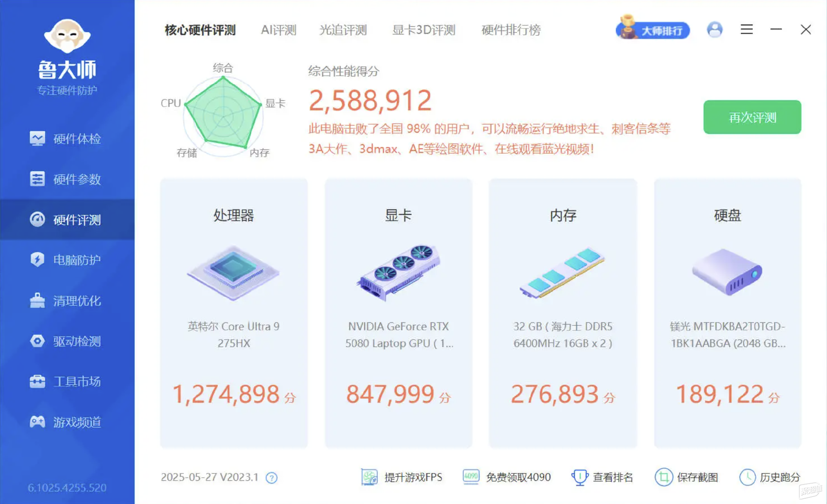The image size is (827, 504).
Task: Click the 6.1025.4255.520 build number
Action: [67, 488]
